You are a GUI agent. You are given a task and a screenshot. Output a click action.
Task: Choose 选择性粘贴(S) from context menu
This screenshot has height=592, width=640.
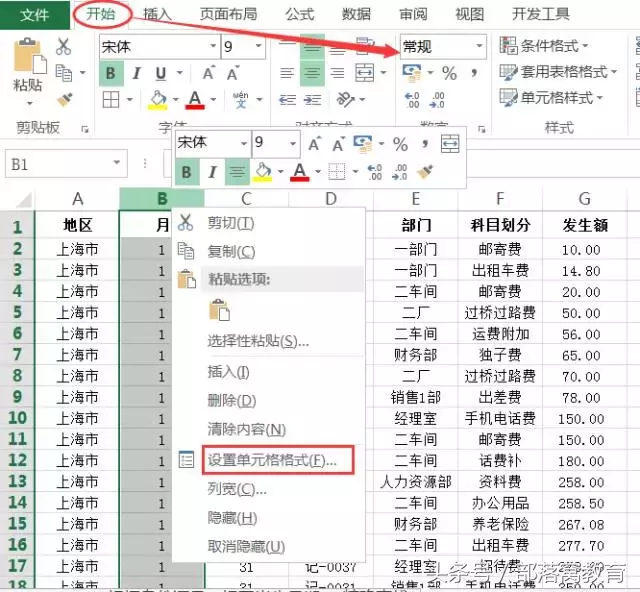[269, 341]
